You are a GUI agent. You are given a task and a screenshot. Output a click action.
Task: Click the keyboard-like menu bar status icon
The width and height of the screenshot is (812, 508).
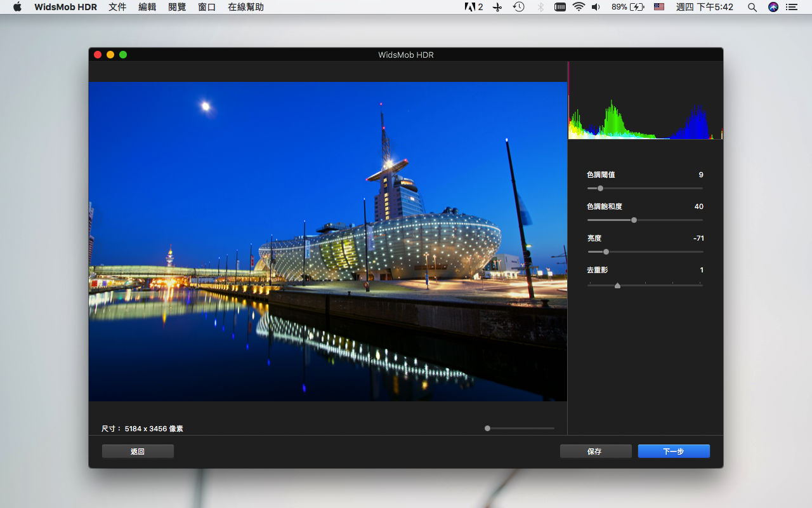coord(560,7)
